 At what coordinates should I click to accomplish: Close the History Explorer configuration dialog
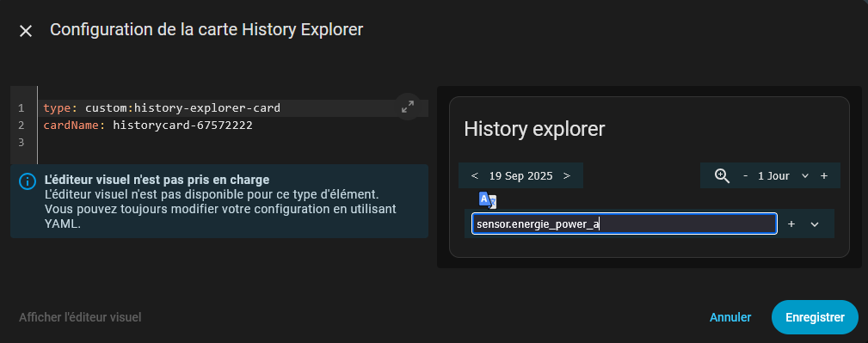pos(26,31)
